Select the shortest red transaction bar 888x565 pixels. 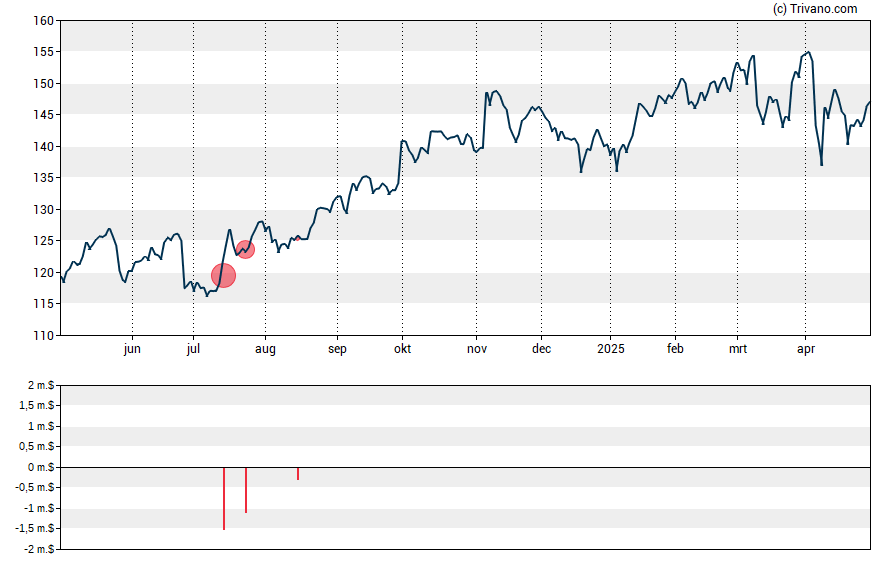tap(298, 474)
